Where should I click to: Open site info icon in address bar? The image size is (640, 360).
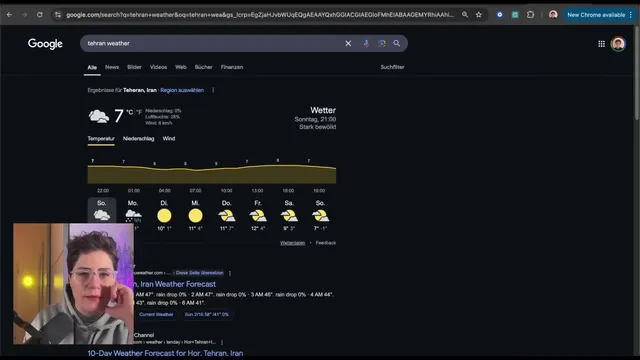(58, 15)
